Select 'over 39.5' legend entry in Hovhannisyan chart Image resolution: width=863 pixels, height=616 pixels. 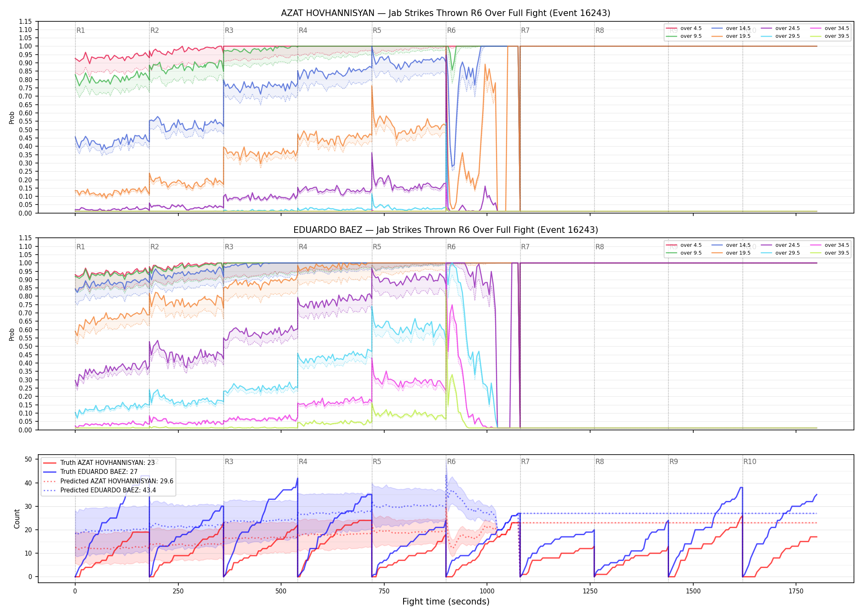coord(829,36)
